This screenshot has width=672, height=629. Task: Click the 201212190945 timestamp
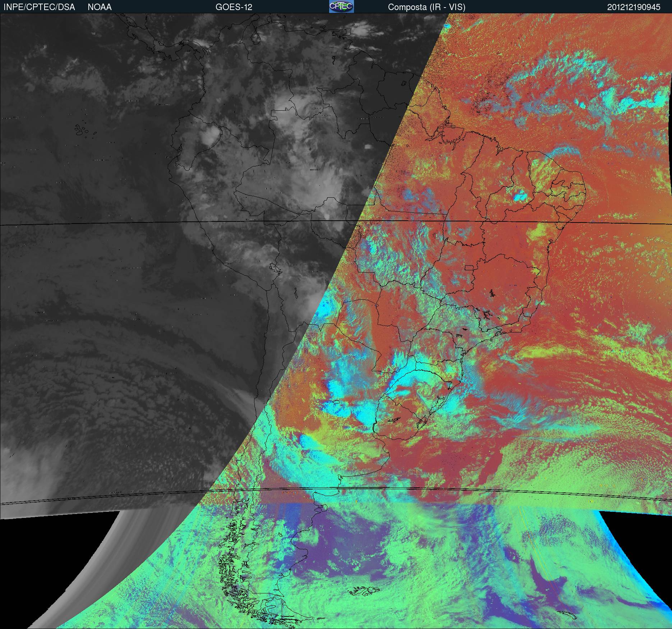(x=634, y=7)
